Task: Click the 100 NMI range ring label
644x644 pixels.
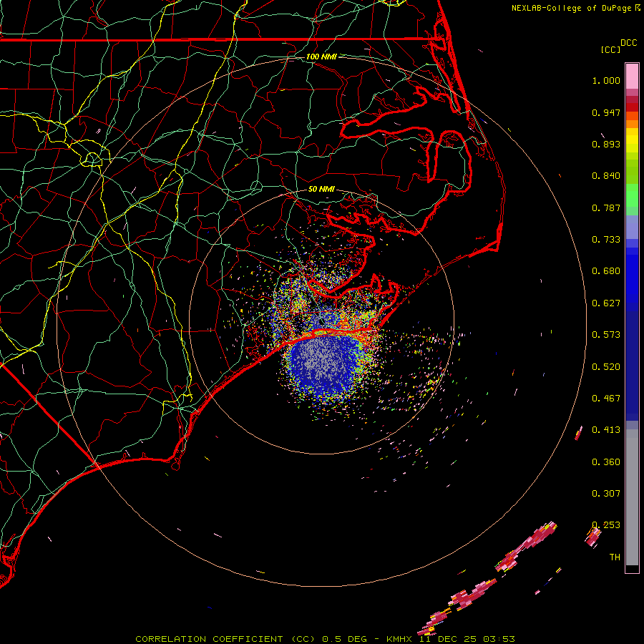Action: [x=321, y=57]
